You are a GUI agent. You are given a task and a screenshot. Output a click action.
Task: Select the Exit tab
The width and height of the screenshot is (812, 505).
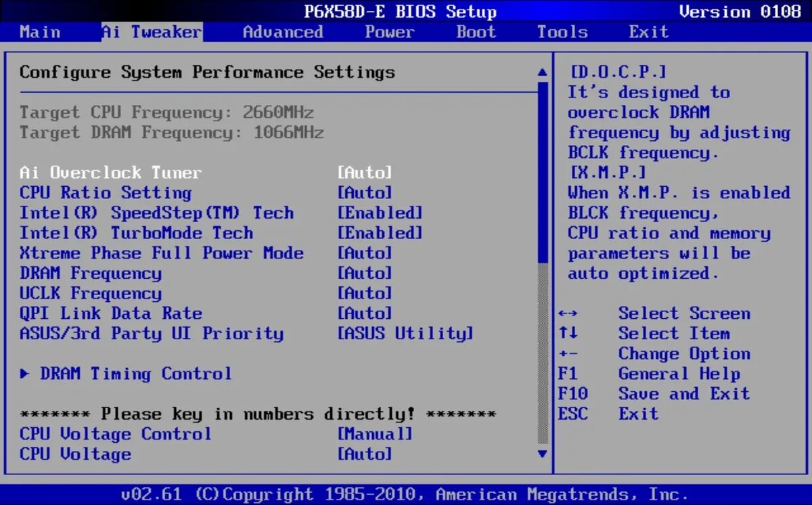click(648, 32)
